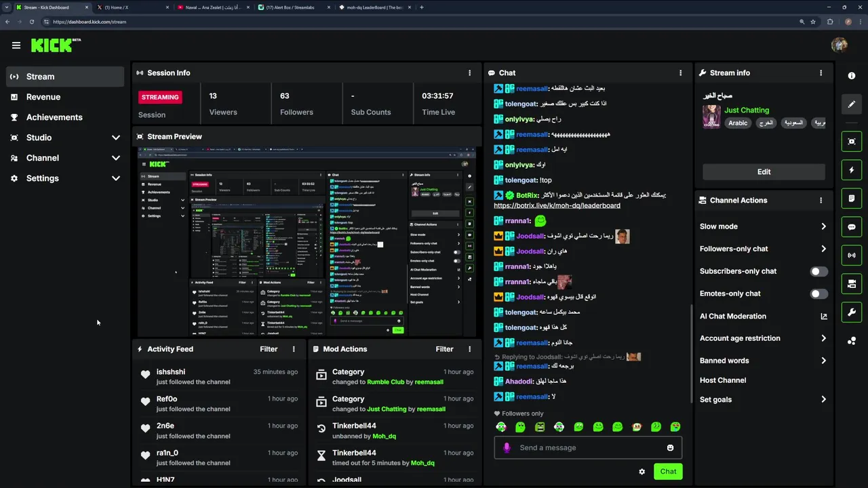Open Channel Actions three-dot menu

tap(821, 201)
